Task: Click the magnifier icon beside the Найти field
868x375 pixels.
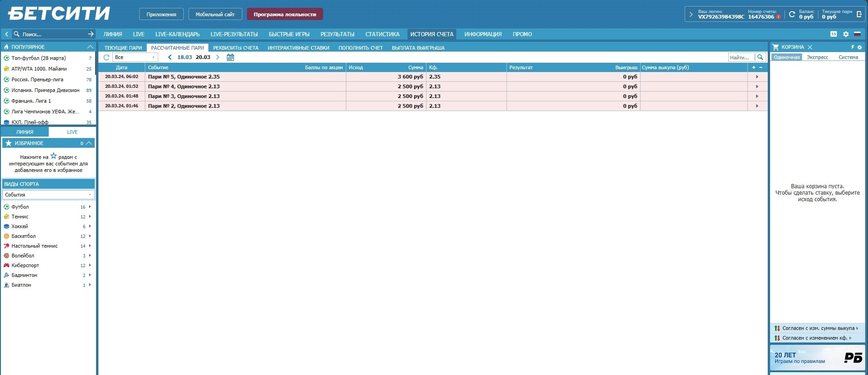Action: 760,57
